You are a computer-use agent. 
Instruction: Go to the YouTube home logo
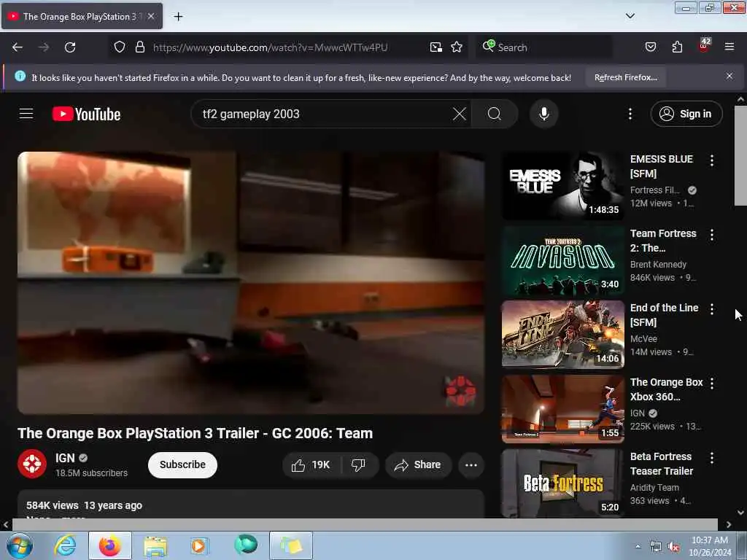[x=86, y=114]
